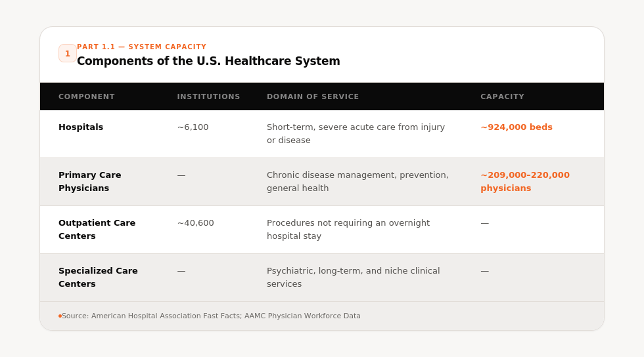Click the ~924,000 beds capacity value
The width and height of the screenshot is (644, 357).
[517, 127]
